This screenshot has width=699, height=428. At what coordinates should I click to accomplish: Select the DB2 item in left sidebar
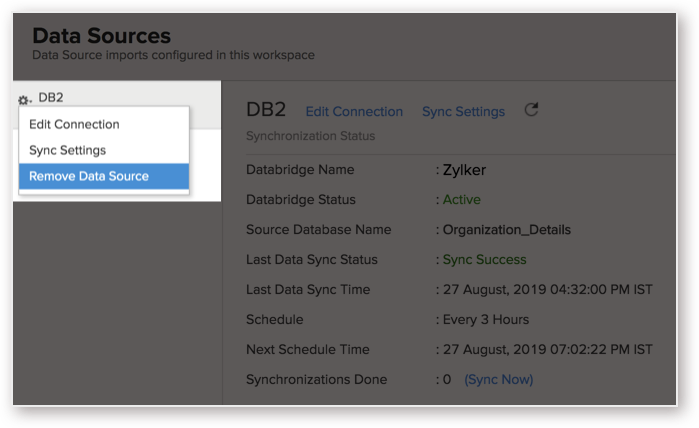tap(51, 97)
